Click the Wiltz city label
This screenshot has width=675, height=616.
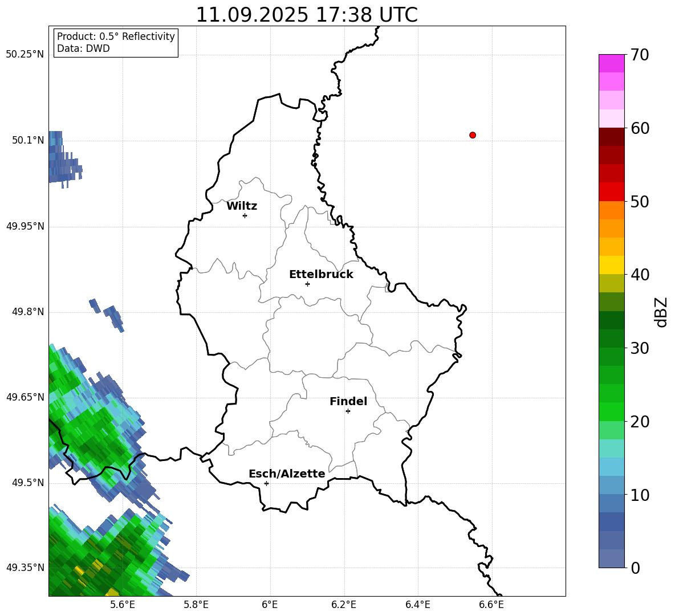tap(242, 206)
